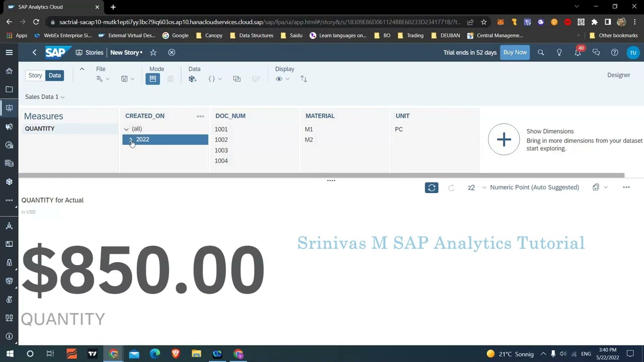
Task: Open the Windows Start menu
Action: click(x=10, y=354)
